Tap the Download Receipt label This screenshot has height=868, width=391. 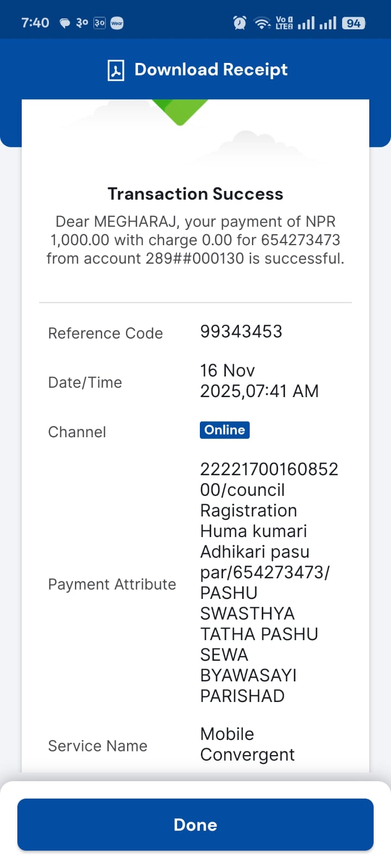[211, 69]
